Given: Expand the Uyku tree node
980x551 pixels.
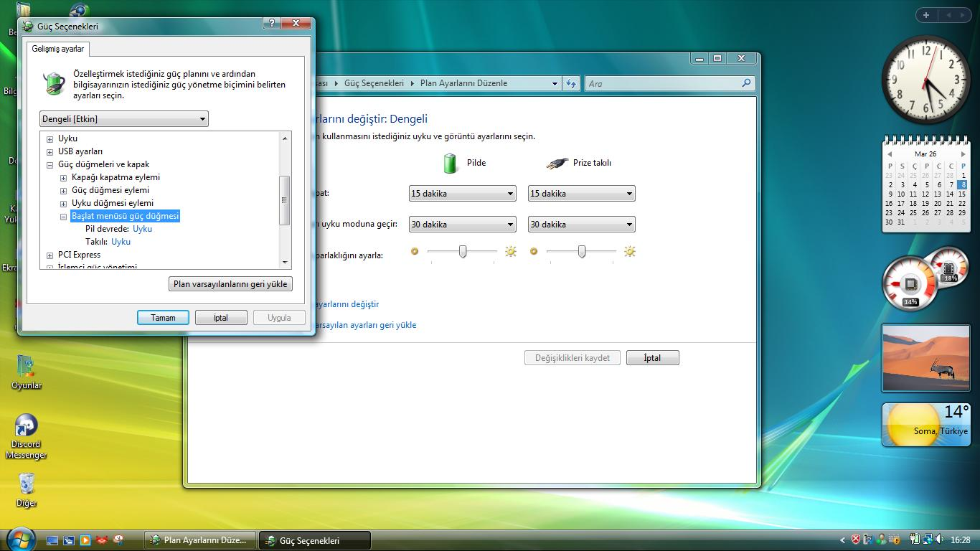Looking at the screenshot, I should click(50, 139).
